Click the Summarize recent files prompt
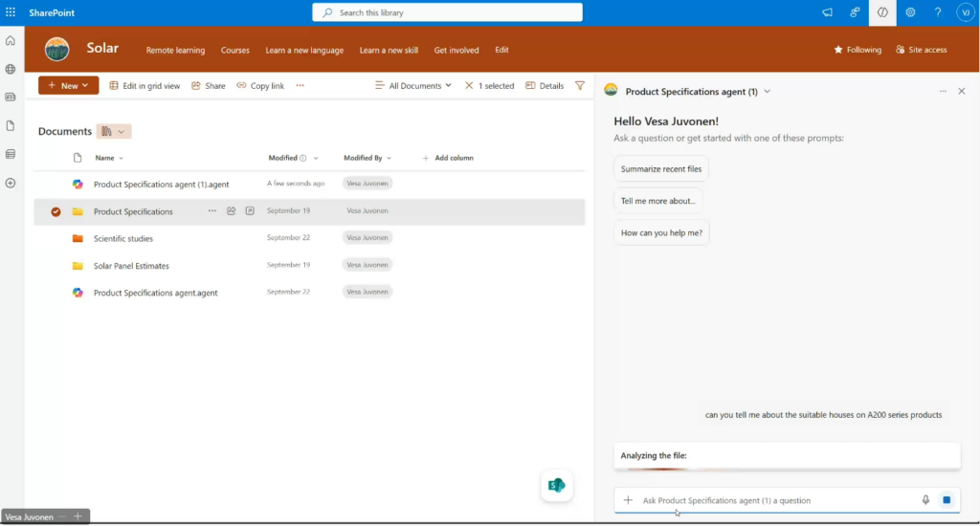This screenshot has height=526, width=980. coord(660,169)
